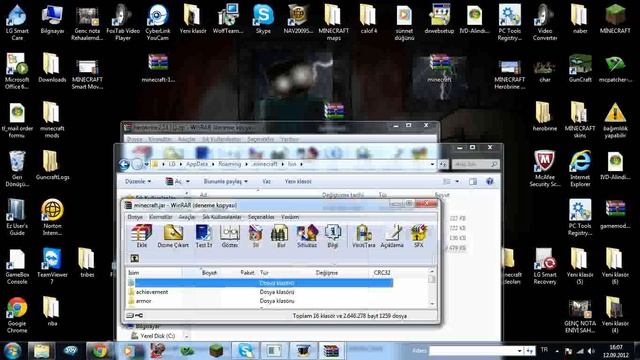
Task: Open the McAfee Security Scan desktop icon
Action: pos(545,169)
